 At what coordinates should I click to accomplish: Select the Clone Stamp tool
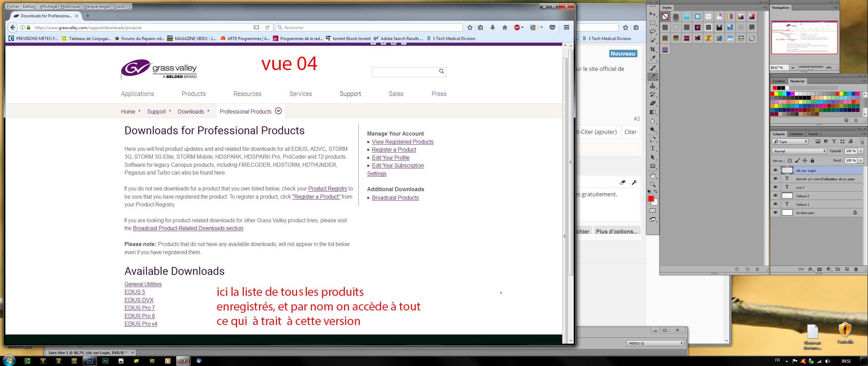point(653,86)
